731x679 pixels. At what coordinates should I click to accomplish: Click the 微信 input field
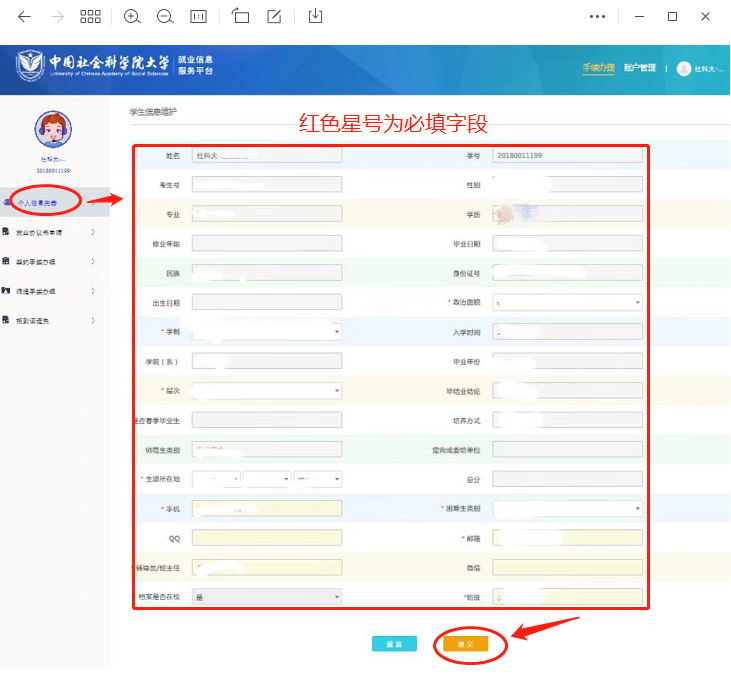(567, 568)
